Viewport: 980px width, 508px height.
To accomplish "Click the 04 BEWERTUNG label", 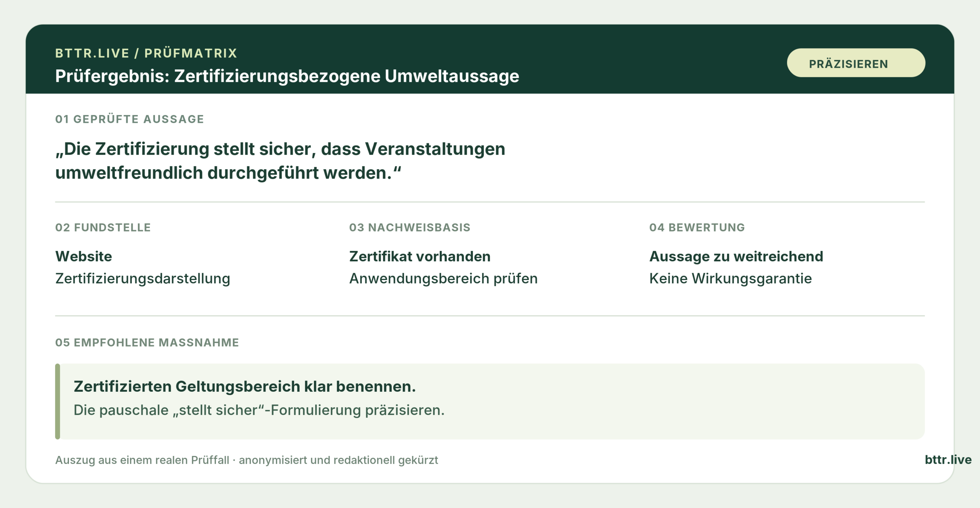I will 697,227.
